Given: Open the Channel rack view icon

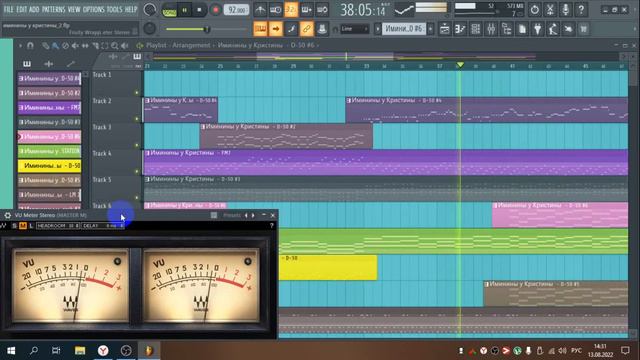Looking at the screenshot, I should tap(476, 29).
